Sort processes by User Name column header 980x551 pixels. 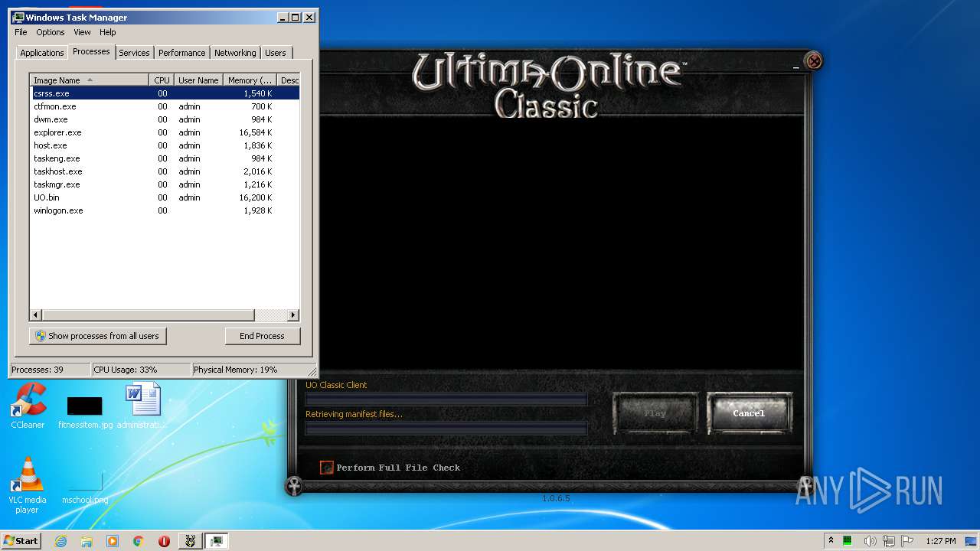(198, 80)
